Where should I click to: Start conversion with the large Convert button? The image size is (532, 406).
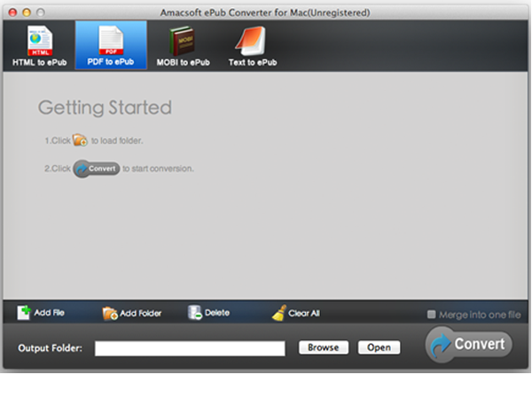[468, 344]
